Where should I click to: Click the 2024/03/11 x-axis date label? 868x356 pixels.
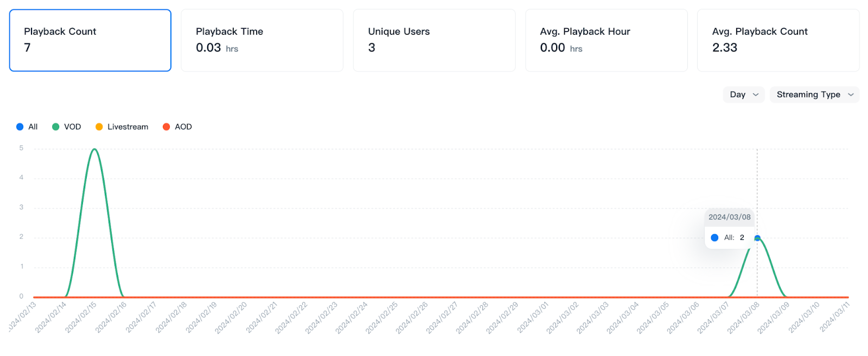(834, 316)
